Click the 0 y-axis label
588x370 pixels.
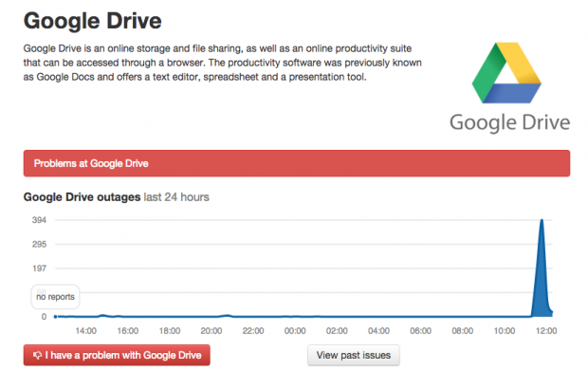pyautogui.click(x=44, y=317)
